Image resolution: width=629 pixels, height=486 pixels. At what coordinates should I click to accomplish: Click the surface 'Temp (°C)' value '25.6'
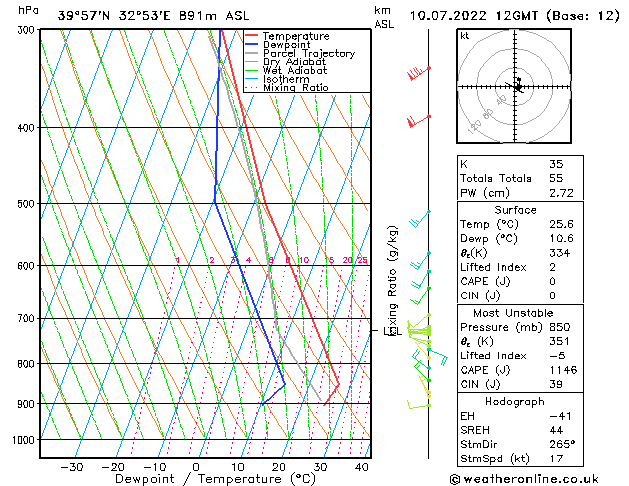(561, 224)
